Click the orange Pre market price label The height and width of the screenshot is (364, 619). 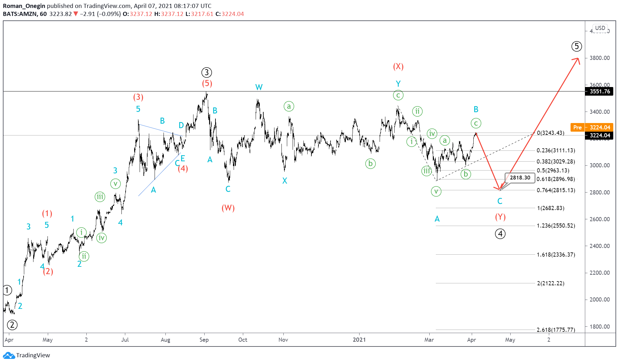pos(577,127)
